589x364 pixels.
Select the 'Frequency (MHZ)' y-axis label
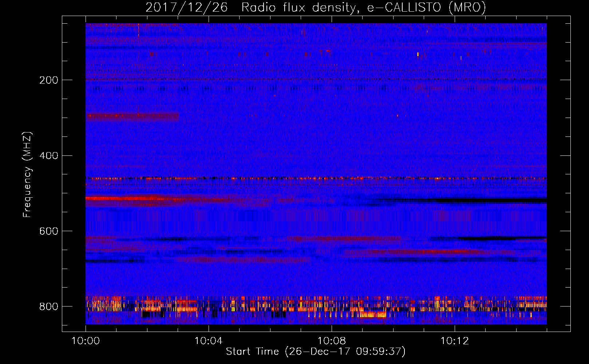point(27,174)
